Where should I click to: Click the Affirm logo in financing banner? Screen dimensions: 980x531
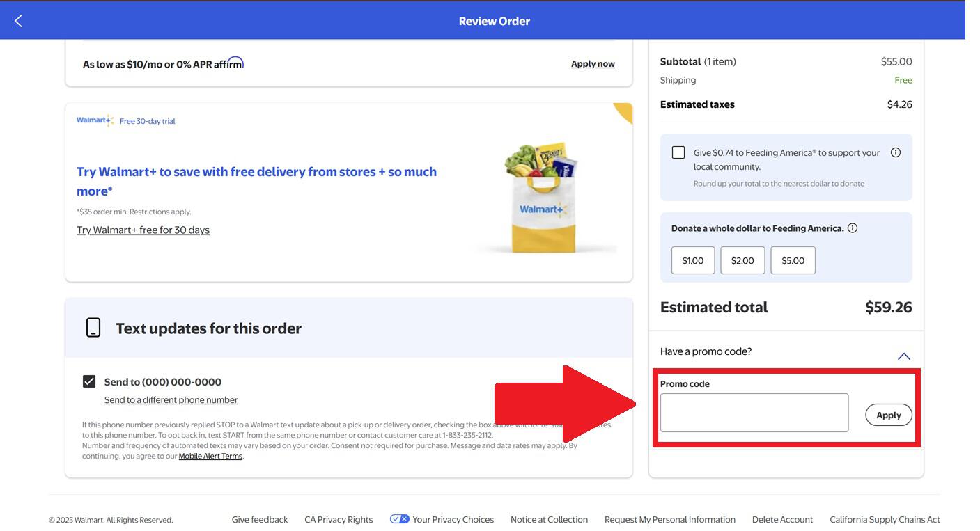[228, 63]
